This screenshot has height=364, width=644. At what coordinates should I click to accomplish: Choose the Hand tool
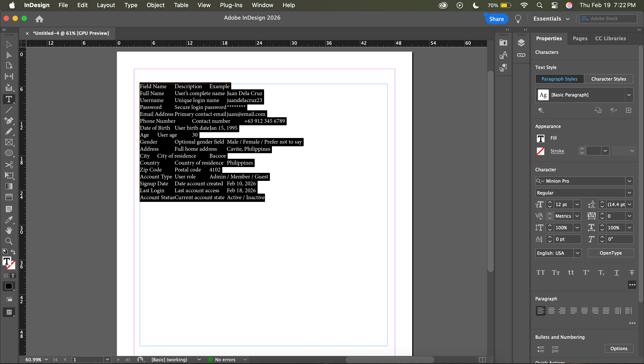click(9, 230)
